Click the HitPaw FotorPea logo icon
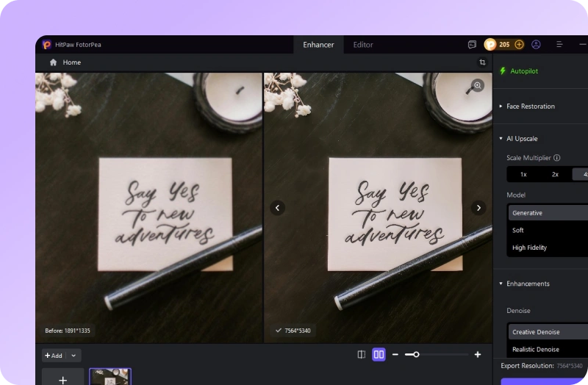The image size is (588, 385). [x=46, y=45]
